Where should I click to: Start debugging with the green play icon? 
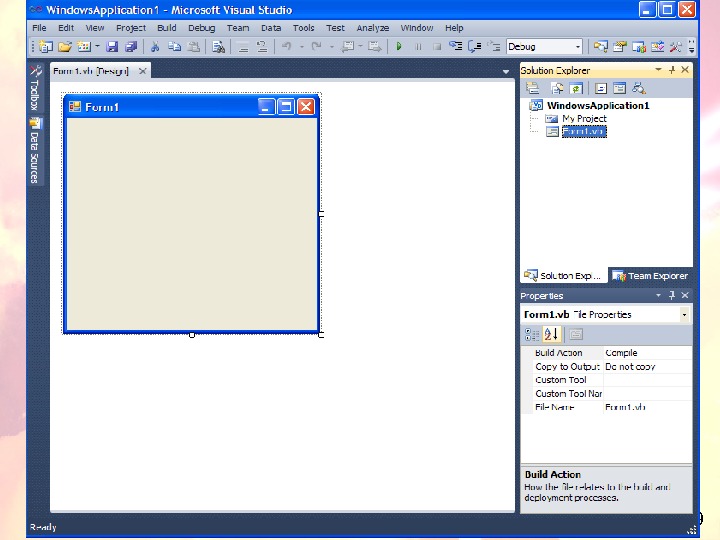(x=399, y=46)
